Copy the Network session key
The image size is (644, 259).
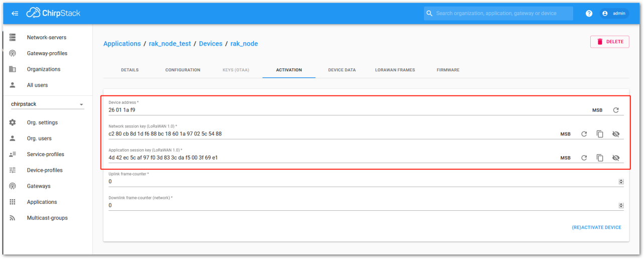coord(600,134)
